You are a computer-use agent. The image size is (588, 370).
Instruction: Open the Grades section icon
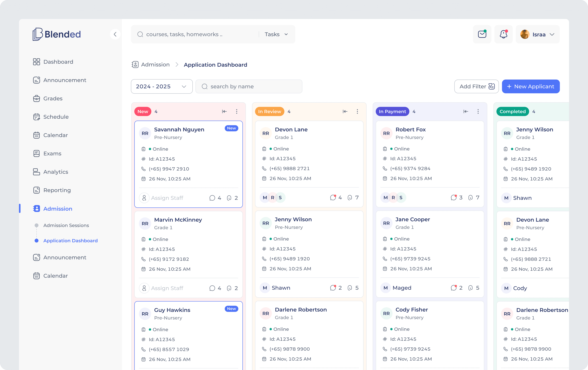[37, 98]
